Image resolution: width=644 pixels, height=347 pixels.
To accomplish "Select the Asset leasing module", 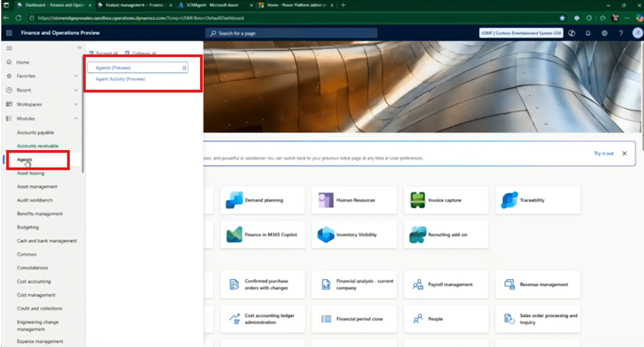I will point(30,173).
